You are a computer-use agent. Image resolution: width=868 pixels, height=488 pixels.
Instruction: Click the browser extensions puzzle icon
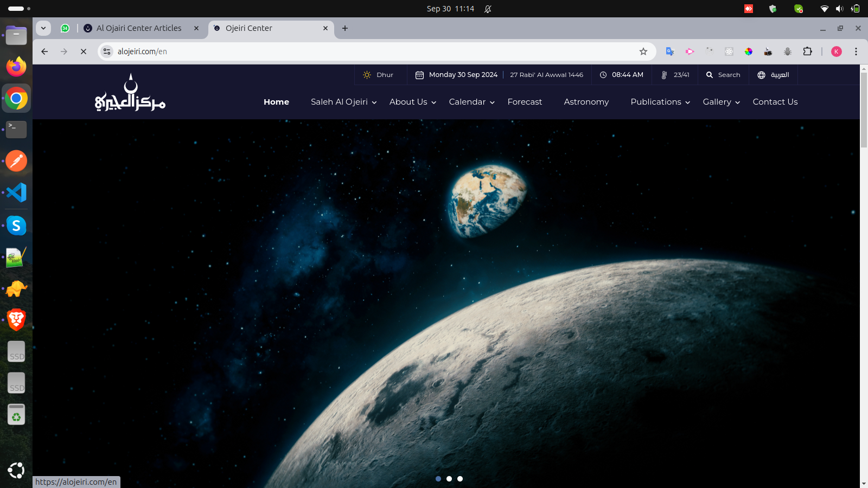click(x=808, y=51)
